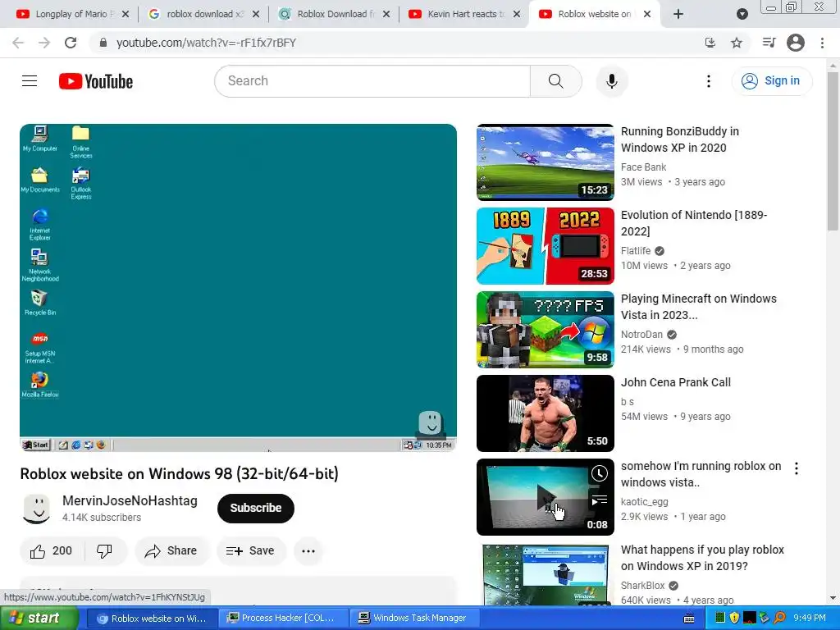840x630 pixels.
Task: Click the address bar URL
Action: (206, 43)
